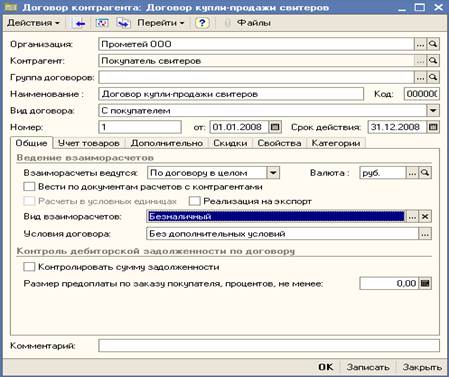The image size is (449, 377).
Task: Click magnifier icon of Организация field
Action: (x=433, y=44)
